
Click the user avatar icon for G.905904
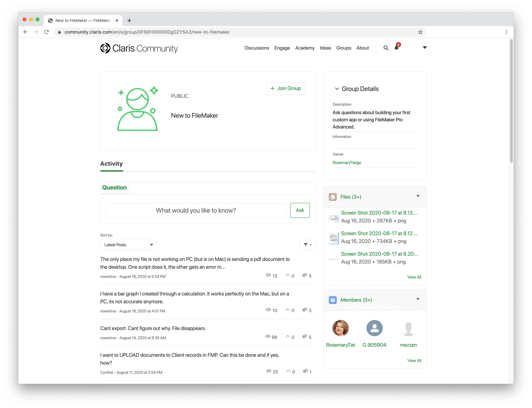(x=374, y=328)
